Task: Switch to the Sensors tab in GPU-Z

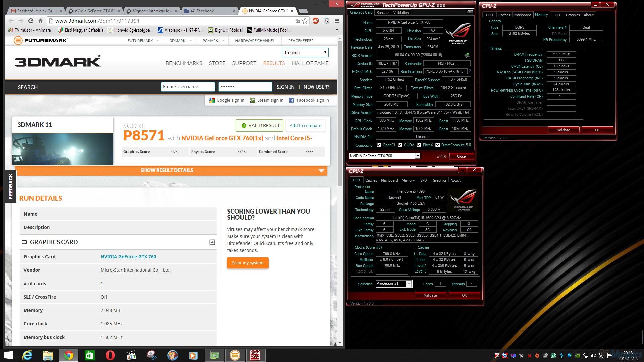Action: [x=383, y=13]
